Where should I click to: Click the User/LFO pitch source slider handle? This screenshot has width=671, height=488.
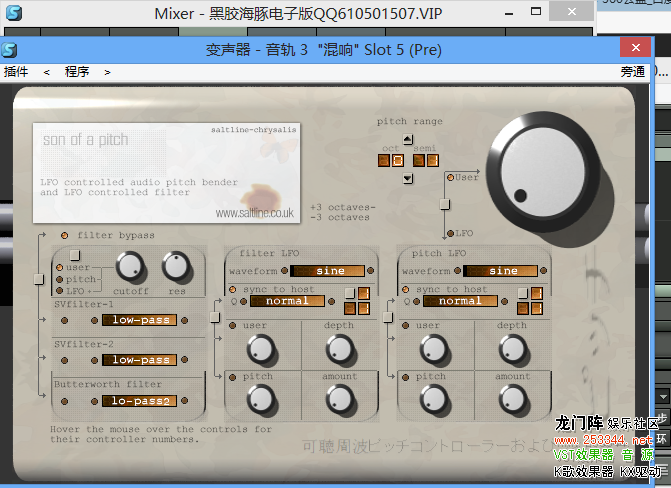click(445, 204)
